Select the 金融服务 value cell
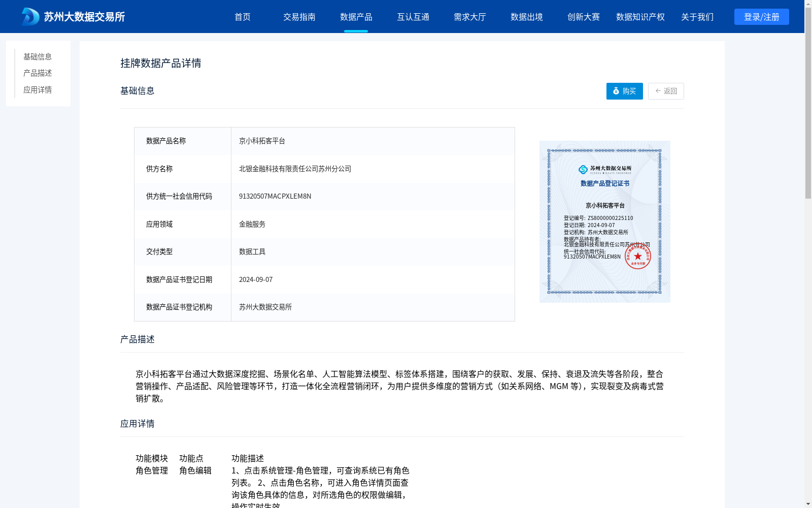Image resolution: width=812 pixels, height=508 pixels. pos(252,224)
